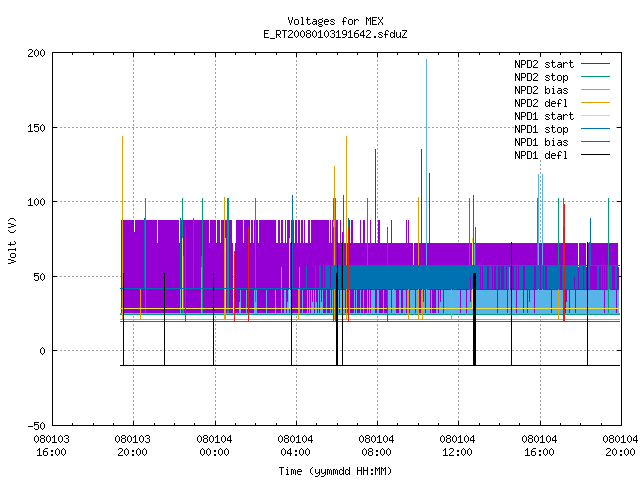
Task: Click the '080104 08:00' x-axis tick label
Action: click(376, 446)
